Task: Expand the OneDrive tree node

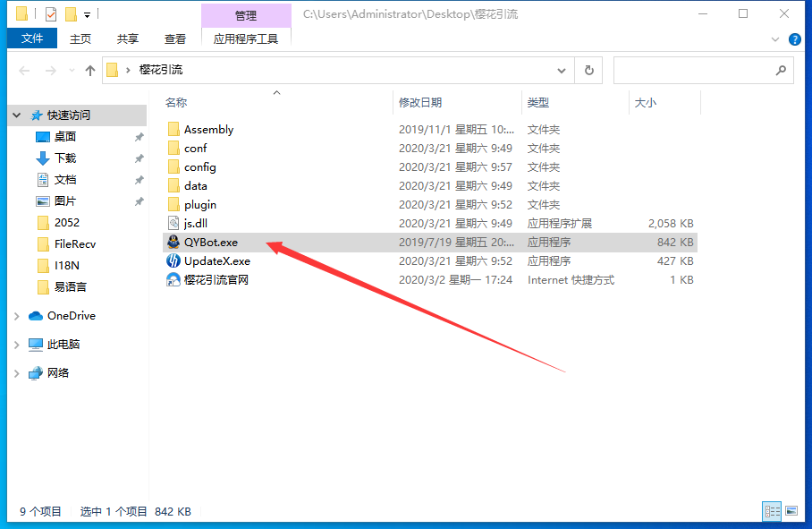Action: tap(17, 316)
